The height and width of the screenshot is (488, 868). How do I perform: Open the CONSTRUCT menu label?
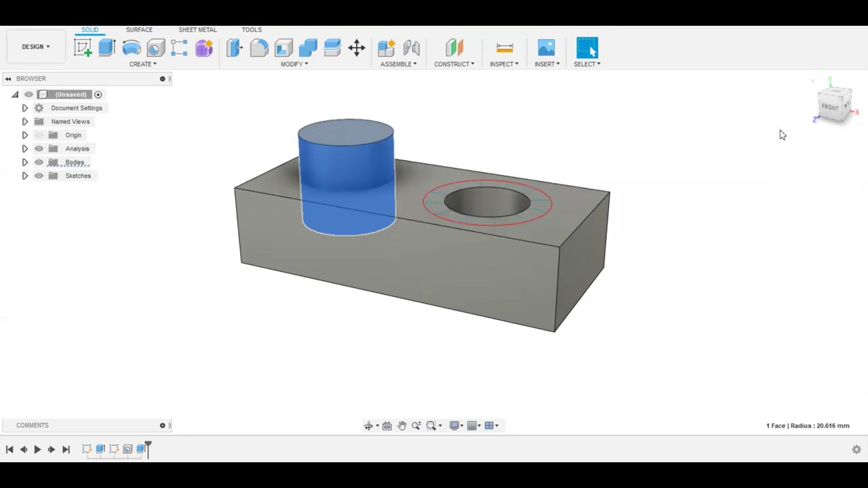click(454, 64)
